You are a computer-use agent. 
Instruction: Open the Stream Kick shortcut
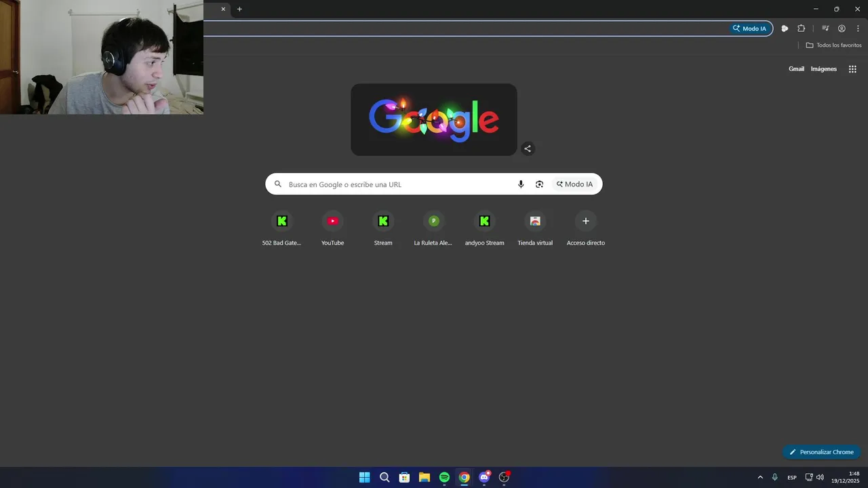click(x=383, y=230)
